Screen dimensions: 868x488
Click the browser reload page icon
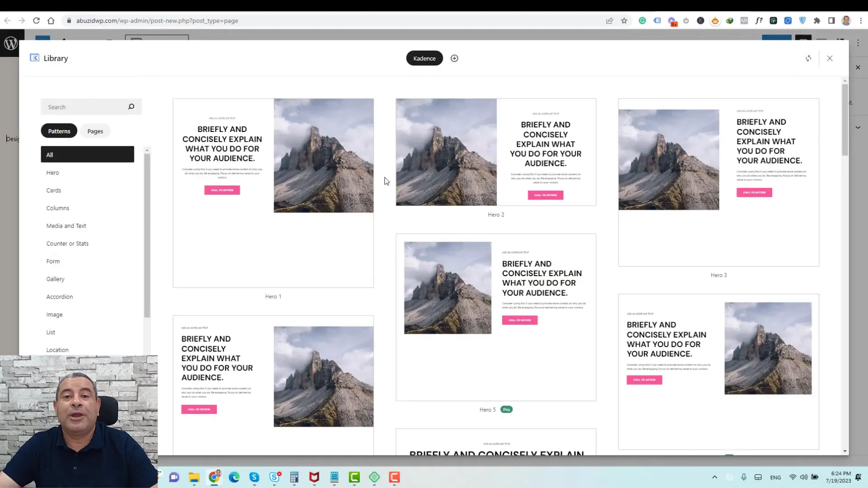(x=36, y=21)
